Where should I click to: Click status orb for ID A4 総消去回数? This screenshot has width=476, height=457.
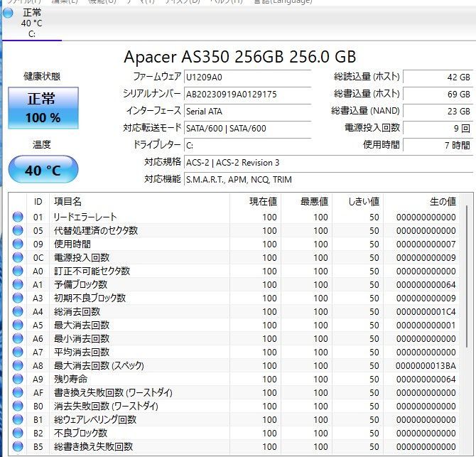[x=18, y=311]
